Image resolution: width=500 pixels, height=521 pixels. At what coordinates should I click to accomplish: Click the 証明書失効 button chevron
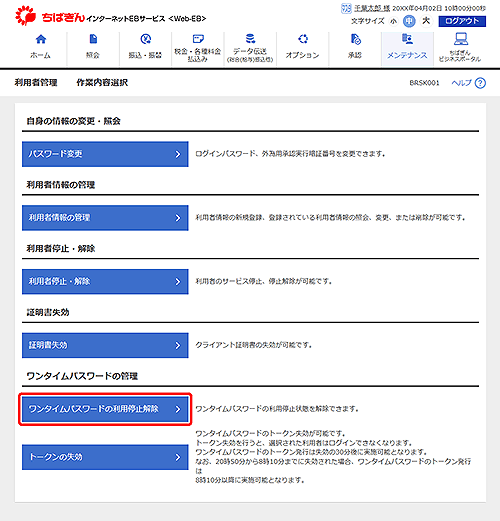coord(178,345)
